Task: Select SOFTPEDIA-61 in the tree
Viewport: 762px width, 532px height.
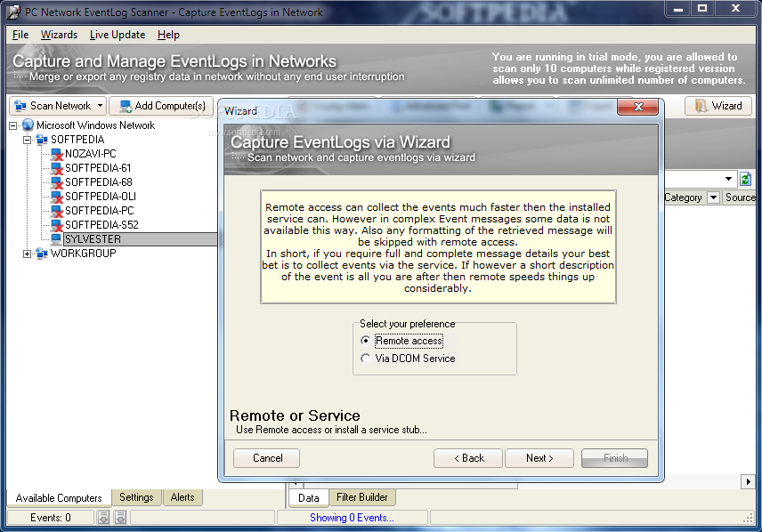Action: (x=98, y=168)
